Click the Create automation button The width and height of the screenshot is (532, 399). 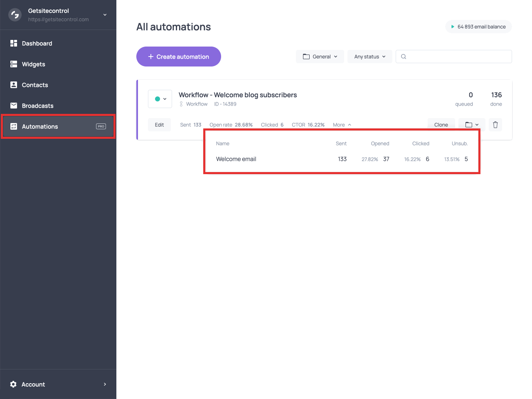pos(178,57)
